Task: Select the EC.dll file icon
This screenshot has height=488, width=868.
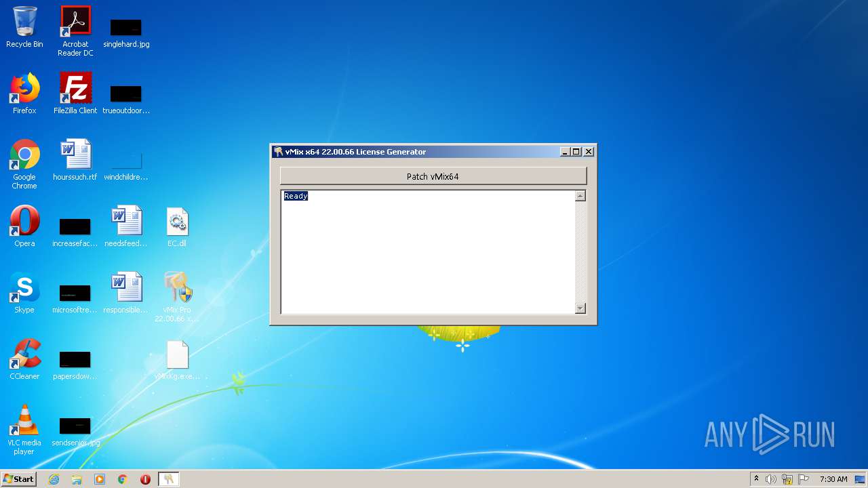Action: pos(177,226)
